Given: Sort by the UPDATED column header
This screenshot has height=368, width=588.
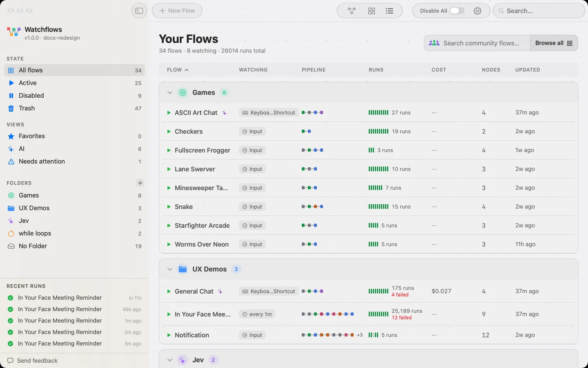Looking at the screenshot, I should tap(528, 70).
